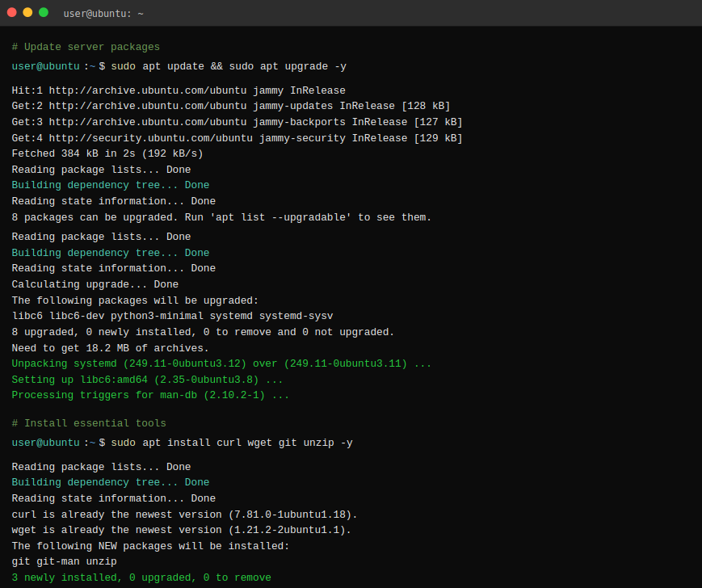This screenshot has width=702, height=588.
Task: Click the window title 'user@ubuntu: ~'
Action: [103, 14]
